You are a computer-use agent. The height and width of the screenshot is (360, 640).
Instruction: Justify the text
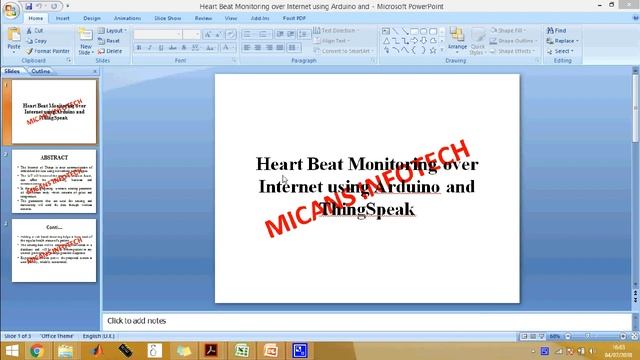(280, 48)
